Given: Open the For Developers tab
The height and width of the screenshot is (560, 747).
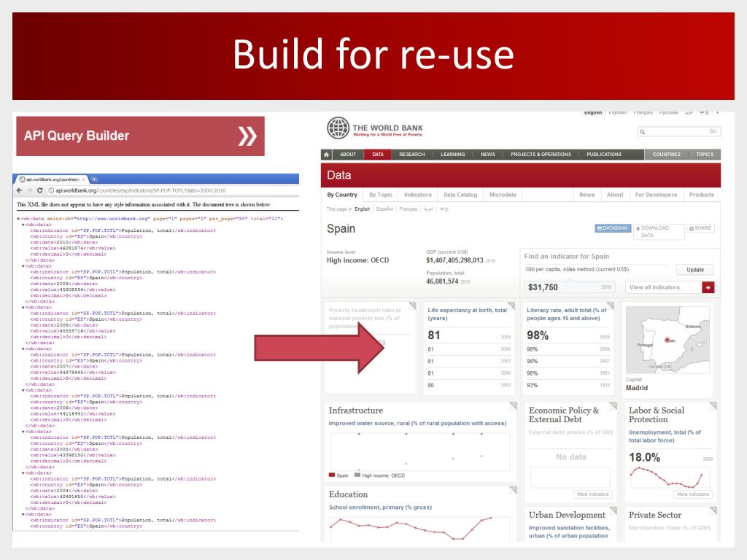Looking at the screenshot, I should [656, 195].
